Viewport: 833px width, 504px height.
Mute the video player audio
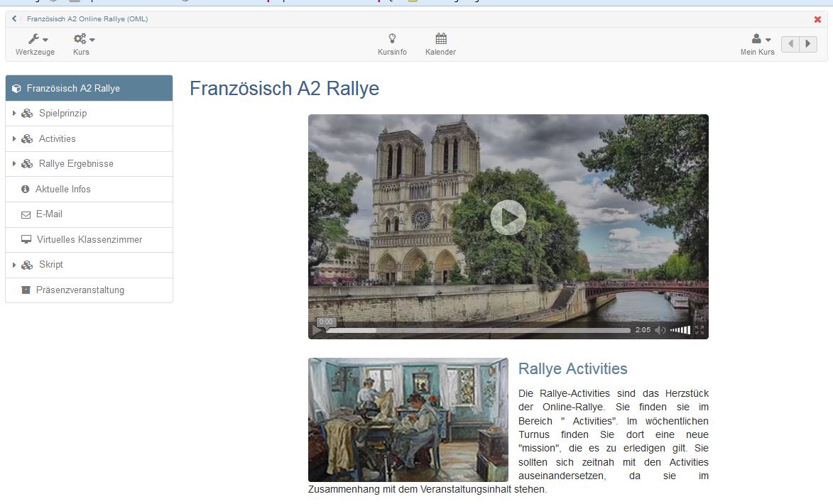658,329
